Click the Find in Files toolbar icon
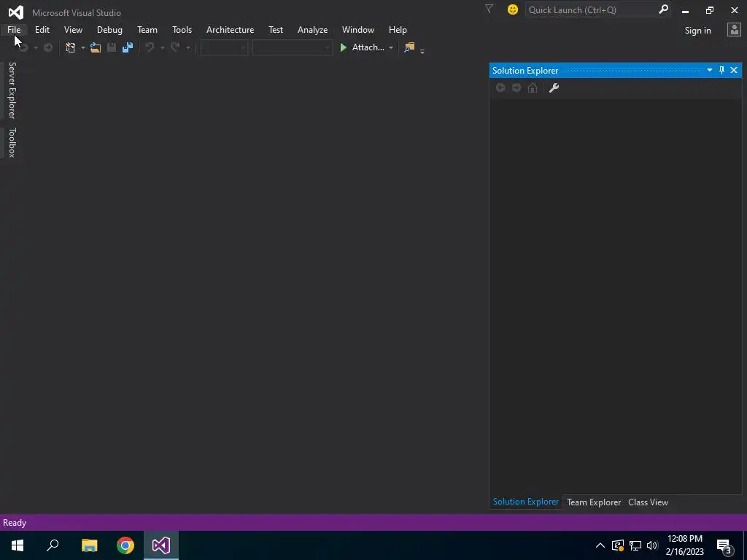The width and height of the screenshot is (747, 560). point(409,47)
